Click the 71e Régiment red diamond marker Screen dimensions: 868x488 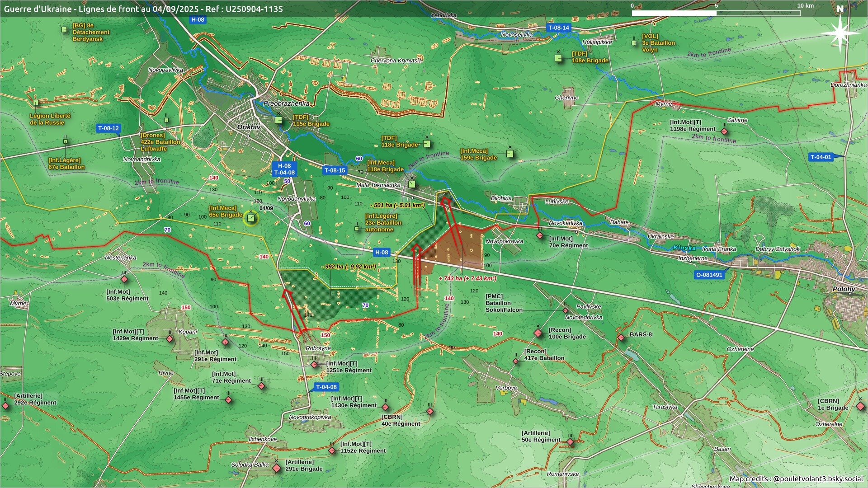point(261,386)
